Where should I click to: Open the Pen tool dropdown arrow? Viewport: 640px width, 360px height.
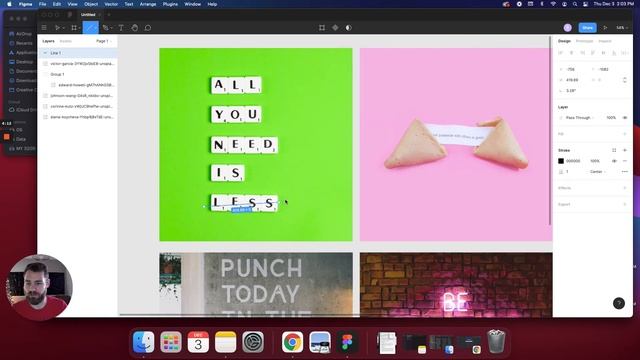pos(111,28)
